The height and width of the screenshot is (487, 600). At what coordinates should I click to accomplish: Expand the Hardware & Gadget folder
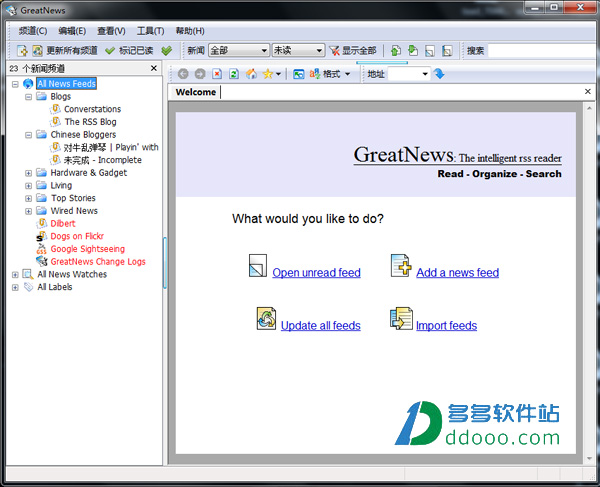tap(28, 173)
